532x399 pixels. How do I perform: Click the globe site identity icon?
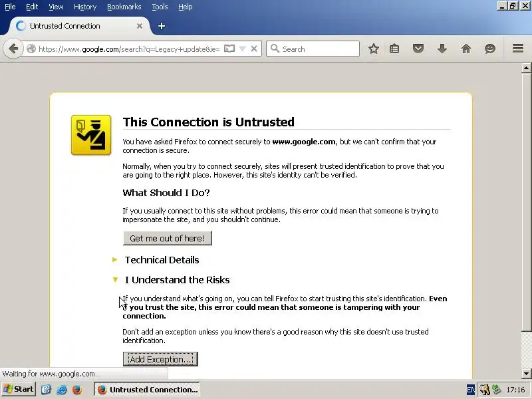[31, 49]
